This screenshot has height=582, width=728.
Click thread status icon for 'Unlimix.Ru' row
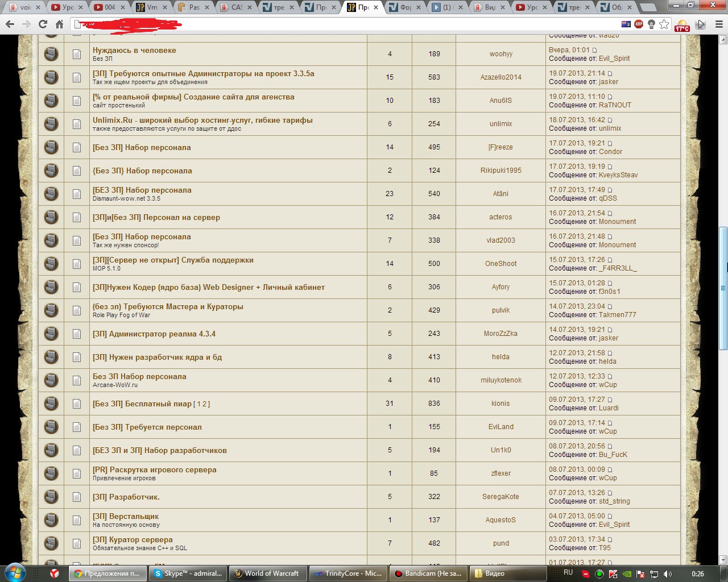(51, 124)
